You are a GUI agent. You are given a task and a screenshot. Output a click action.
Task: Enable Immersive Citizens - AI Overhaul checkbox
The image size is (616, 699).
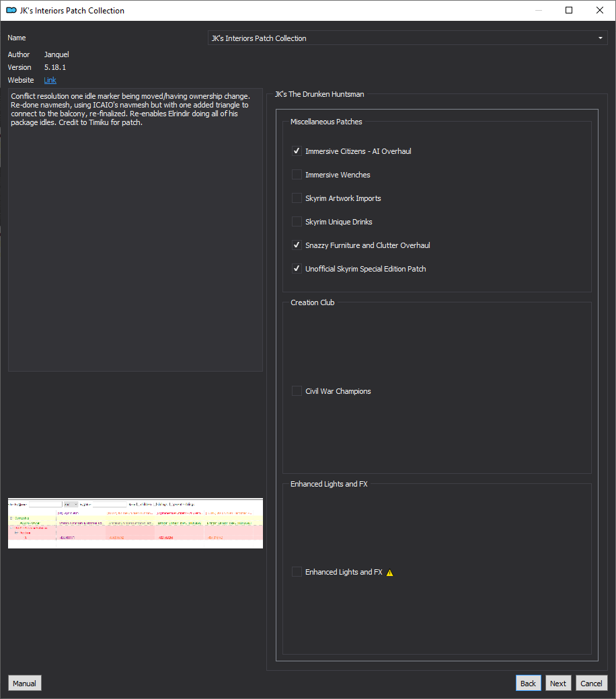(297, 151)
